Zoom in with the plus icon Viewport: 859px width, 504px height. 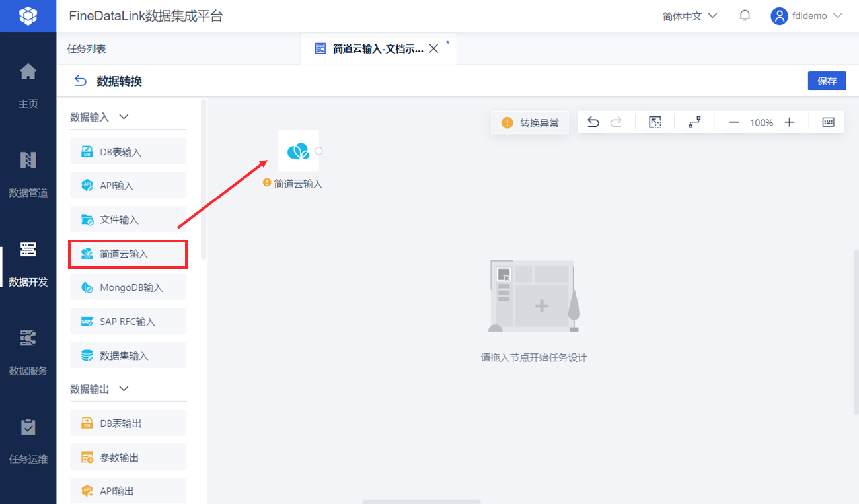[x=789, y=122]
